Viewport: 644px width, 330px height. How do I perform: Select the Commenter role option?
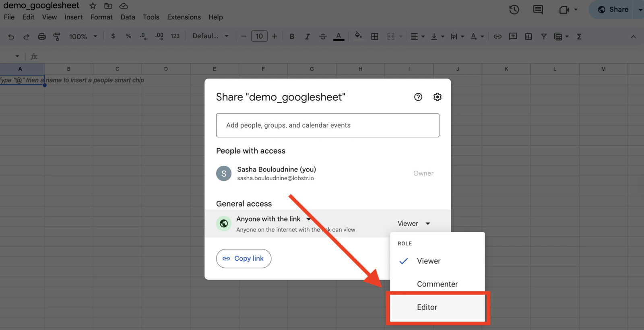438,284
